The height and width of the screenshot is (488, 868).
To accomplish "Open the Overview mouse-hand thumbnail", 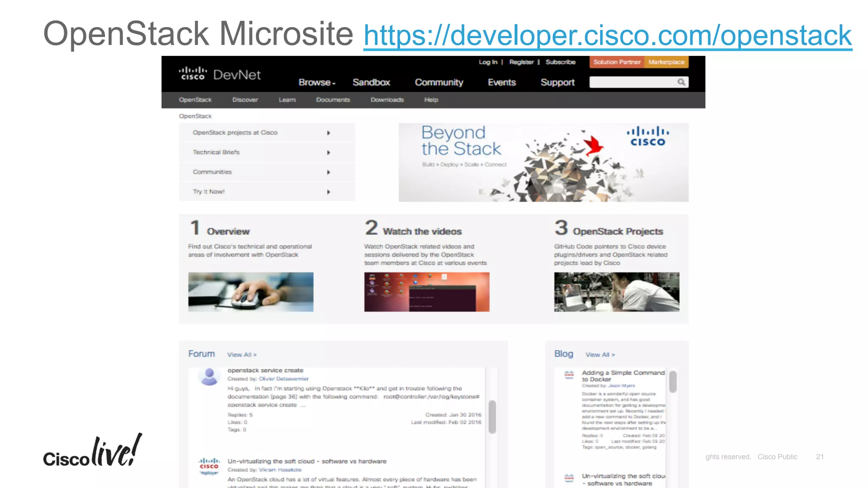I will [251, 292].
